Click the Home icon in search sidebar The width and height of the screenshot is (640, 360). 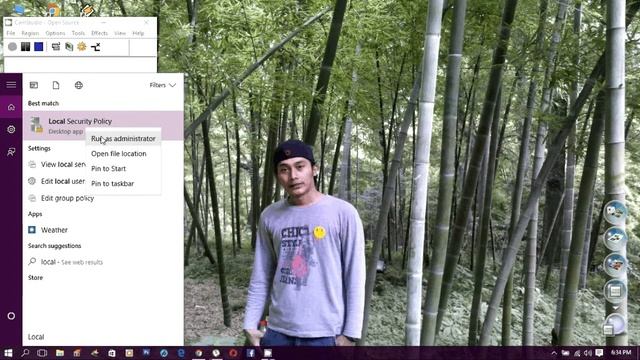11,107
